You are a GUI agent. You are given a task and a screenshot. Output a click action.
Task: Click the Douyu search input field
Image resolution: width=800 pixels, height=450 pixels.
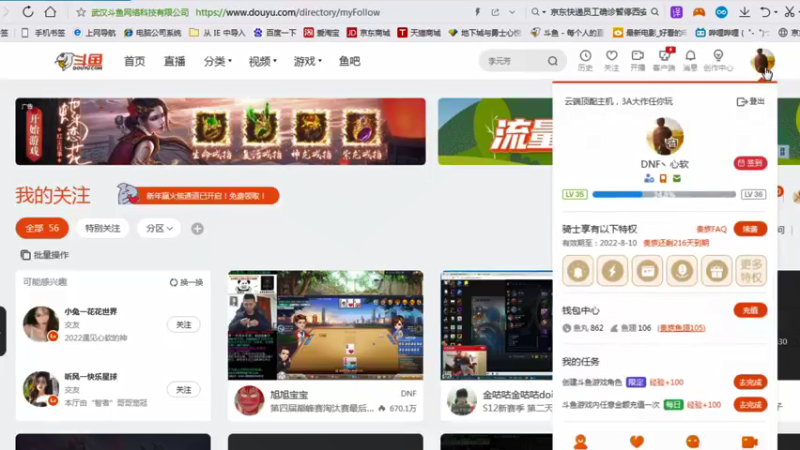point(515,61)
